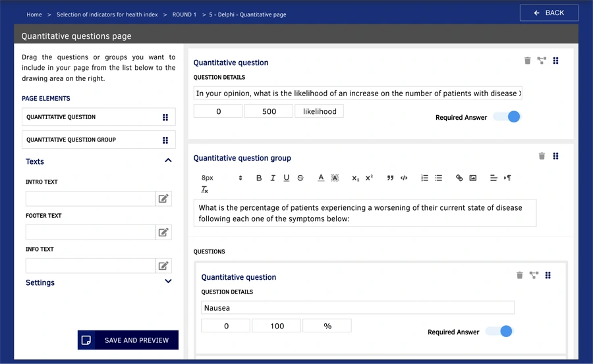Viewport: 593px width, 364px height.
Task: Click the Nausea question text field
Action: [357, 307]
